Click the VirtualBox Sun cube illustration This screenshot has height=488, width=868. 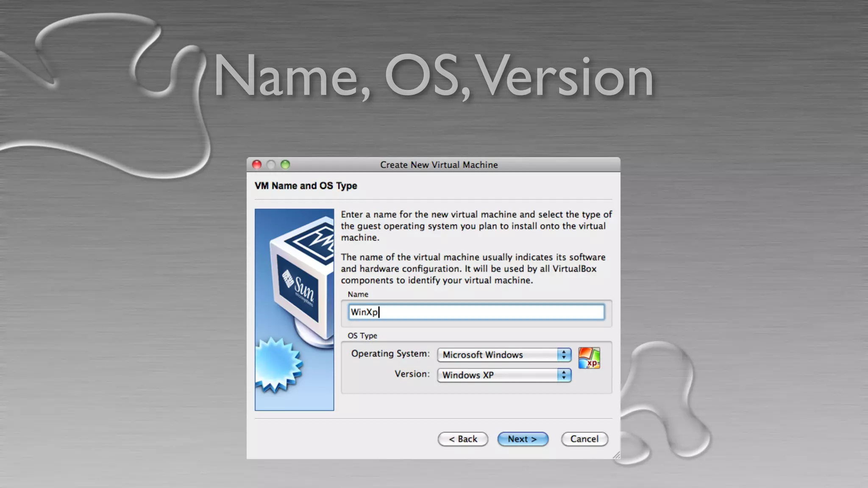(294, 310)
